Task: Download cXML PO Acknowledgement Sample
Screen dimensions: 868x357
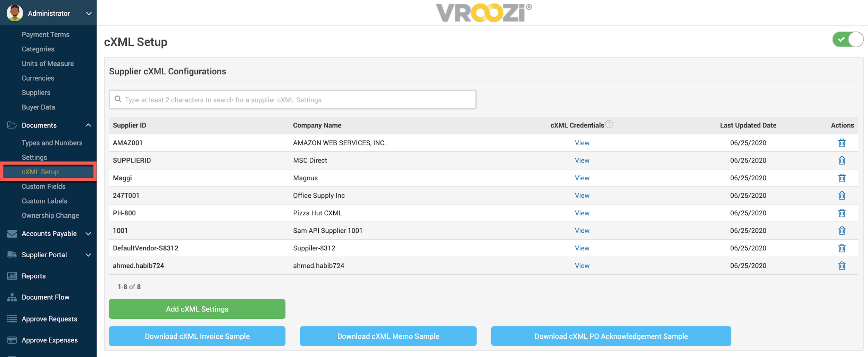Action: click(x=611, y=336)
